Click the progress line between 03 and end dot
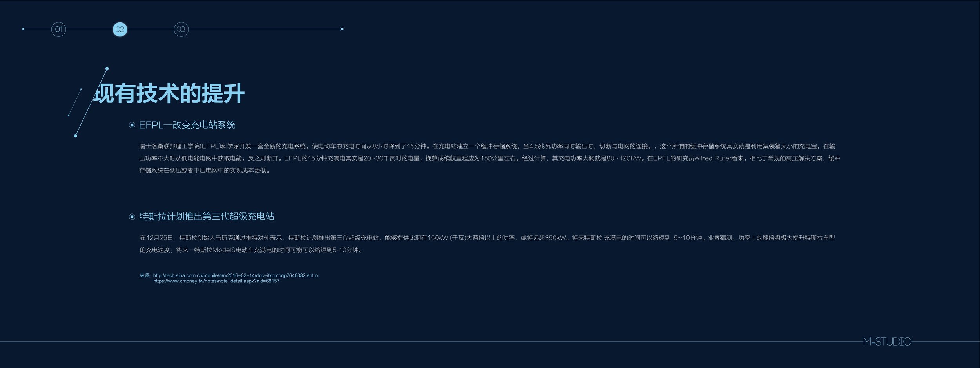Viewport: 980px width, 368px height. tap(264, 29)
